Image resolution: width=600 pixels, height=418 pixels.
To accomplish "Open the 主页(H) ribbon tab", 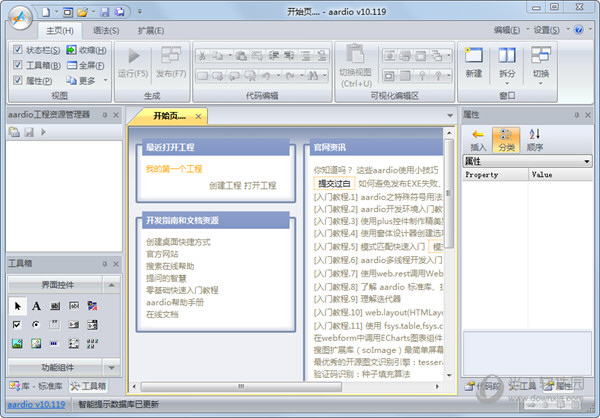I will [60, 31].
